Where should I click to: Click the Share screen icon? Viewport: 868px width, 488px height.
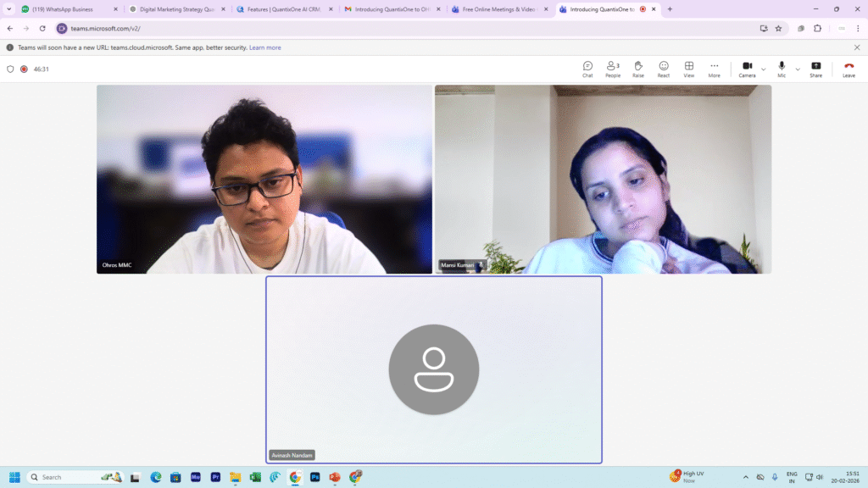pos(815,68)
